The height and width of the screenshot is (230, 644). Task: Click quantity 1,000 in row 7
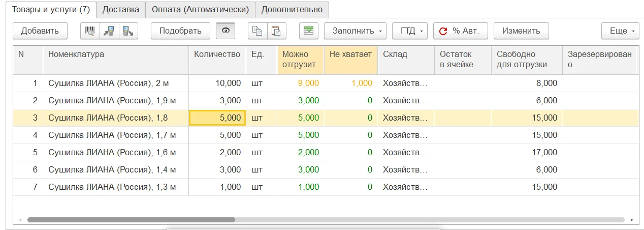tap(217, 187)
